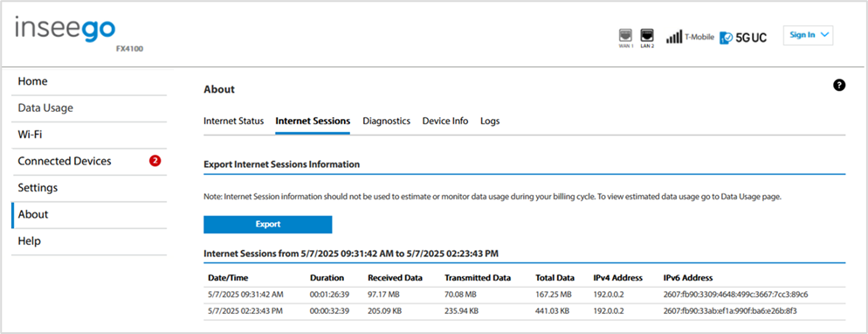Expand the Sign In dropdown

(809, 35)
